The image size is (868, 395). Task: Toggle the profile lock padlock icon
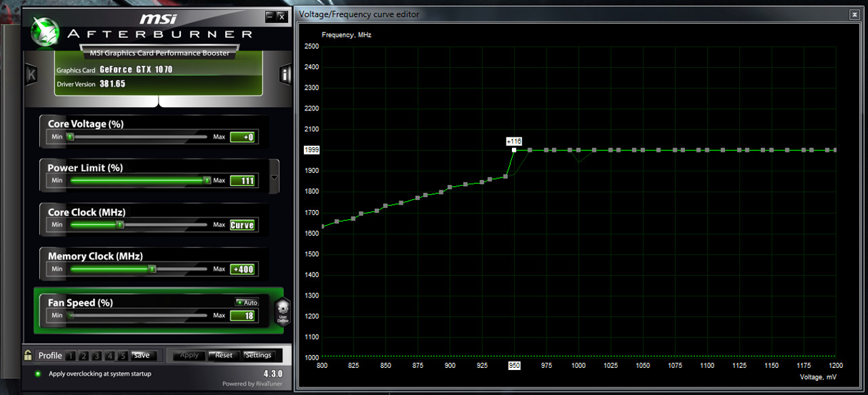click(x=28, y=355)
